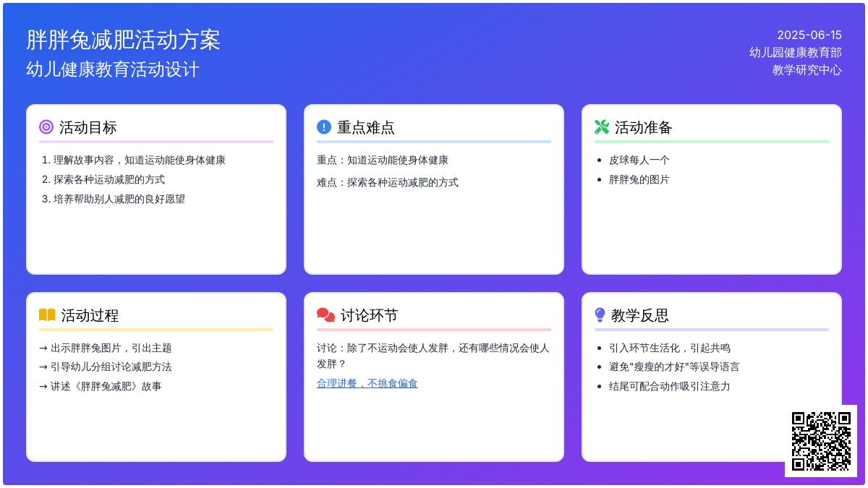The width and height of the screenshot is (868, 488).
Task: Click the date 2025-06-15
Action: 809,35
